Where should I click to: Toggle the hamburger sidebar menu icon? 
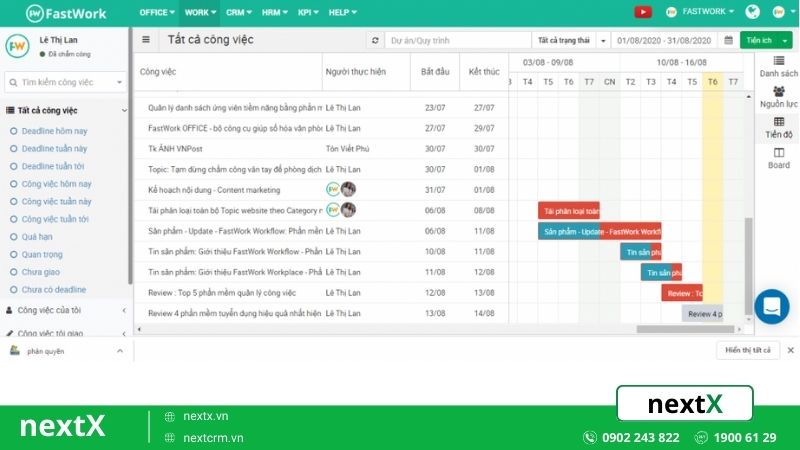146,40
